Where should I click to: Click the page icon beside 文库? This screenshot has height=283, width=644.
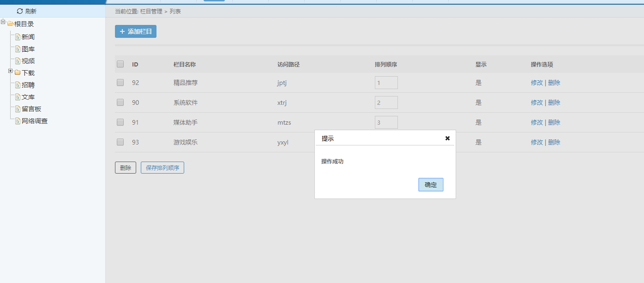[18, 97]
